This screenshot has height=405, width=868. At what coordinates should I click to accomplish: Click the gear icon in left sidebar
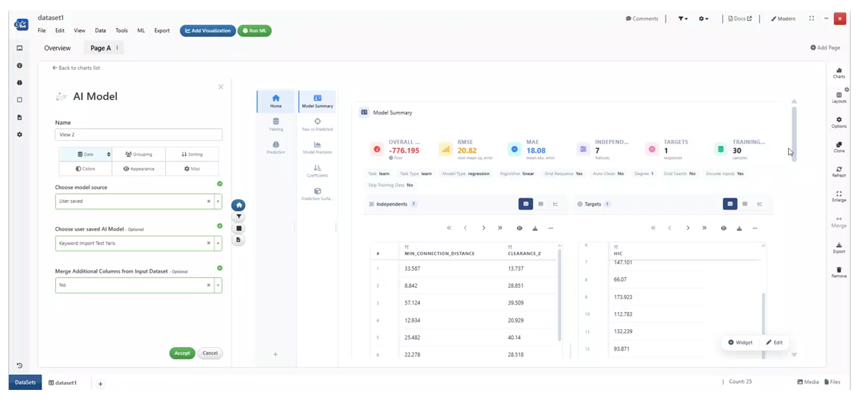[19, 134]
